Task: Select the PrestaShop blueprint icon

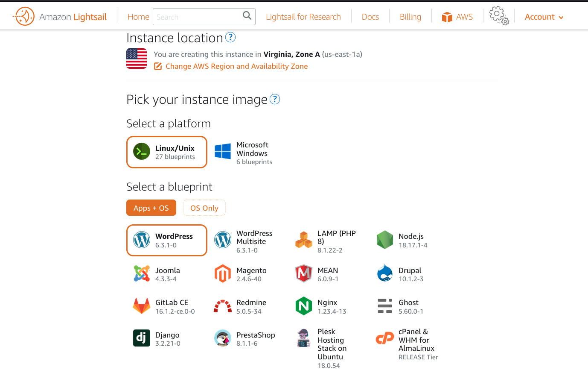Action: (223, 338)
